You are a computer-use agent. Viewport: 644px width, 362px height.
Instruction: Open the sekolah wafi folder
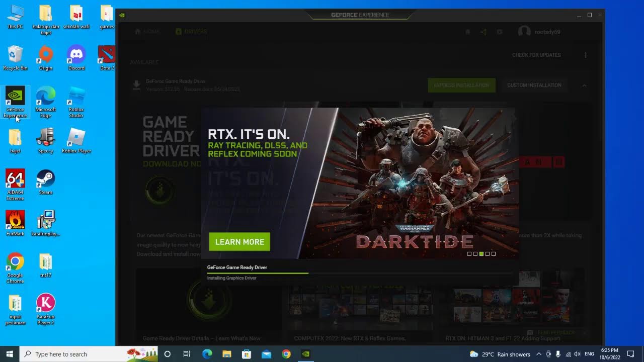[76, 17]
